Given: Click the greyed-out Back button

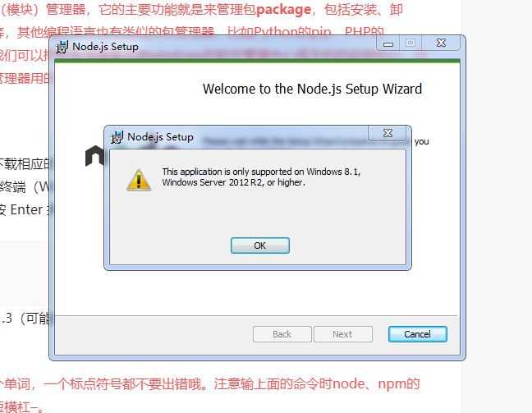Looking at the screenshot, I should [x=282, y=334].
